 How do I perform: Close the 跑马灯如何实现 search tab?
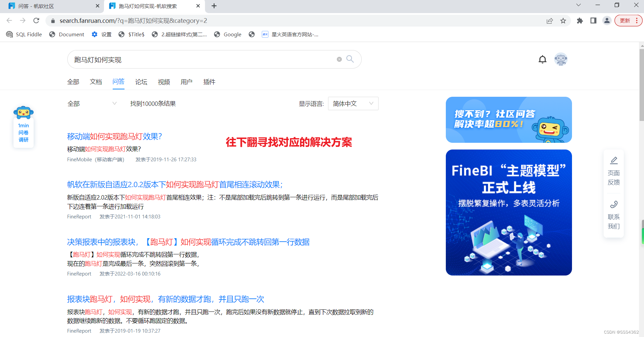click(x=198, y=6)
